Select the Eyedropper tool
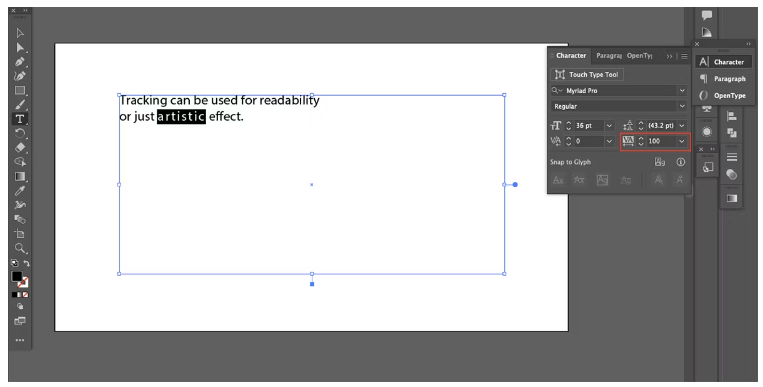This screenshot has width=763, height=387. 20,190
